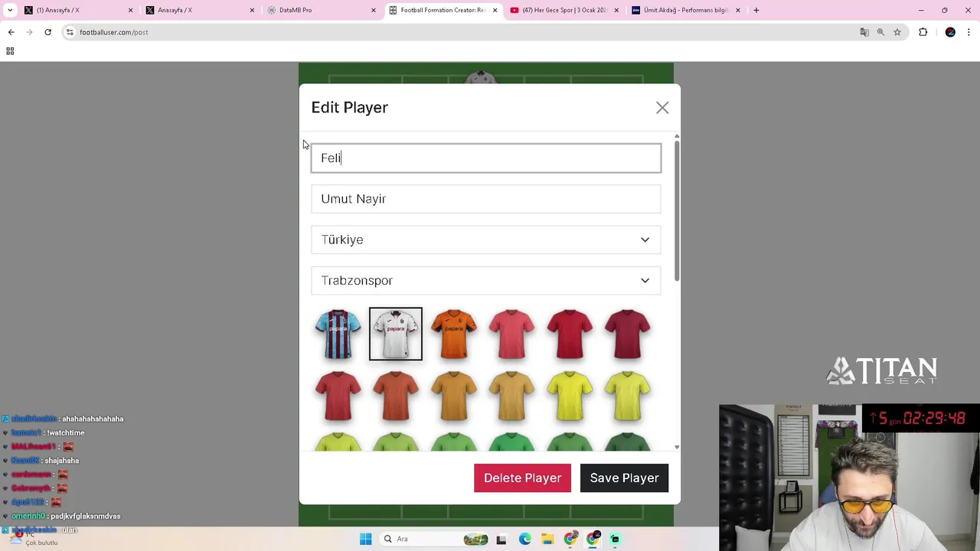Click the taskbar search box 'Ara'

pyautogui.click(x=435, y=539)
